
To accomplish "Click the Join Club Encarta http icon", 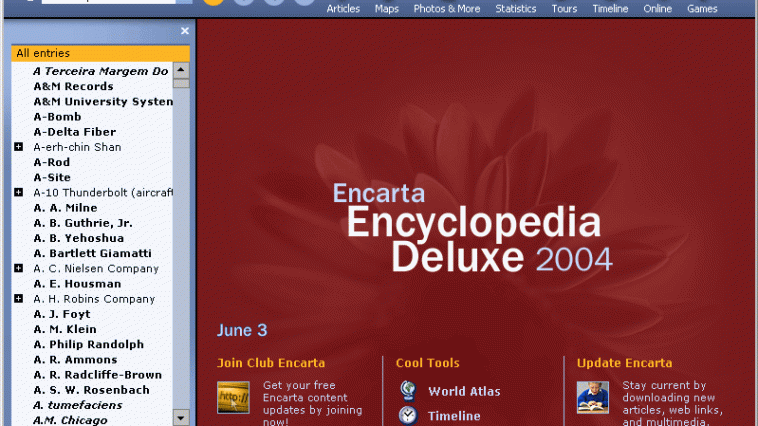I will click(233, 397).
